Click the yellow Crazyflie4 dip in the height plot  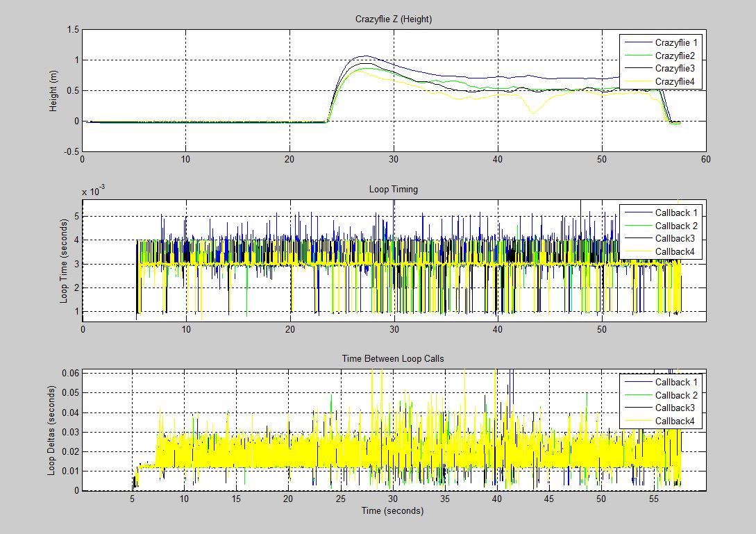click(532, 112)
